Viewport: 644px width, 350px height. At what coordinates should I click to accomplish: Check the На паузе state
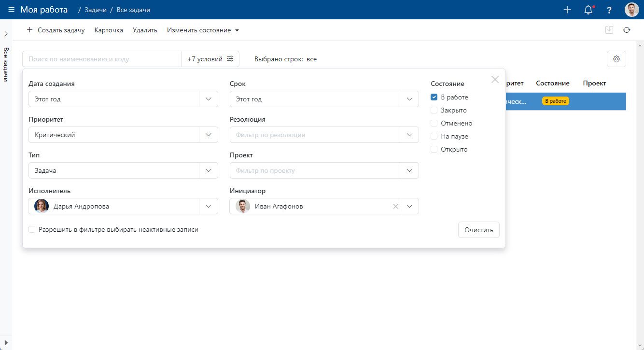(434, 136)
